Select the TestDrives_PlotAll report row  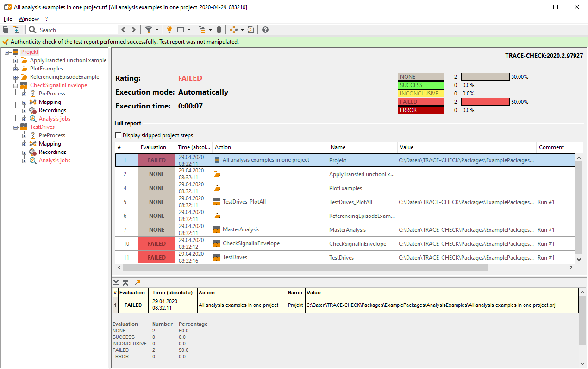345,202
